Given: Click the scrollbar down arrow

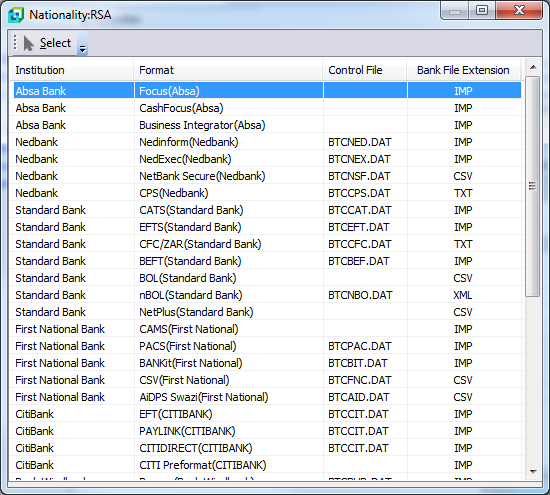Looking at the screenshot, I should point(533,471).
